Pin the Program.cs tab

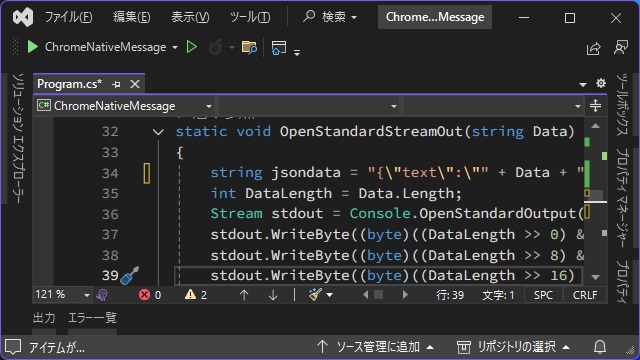116,84
